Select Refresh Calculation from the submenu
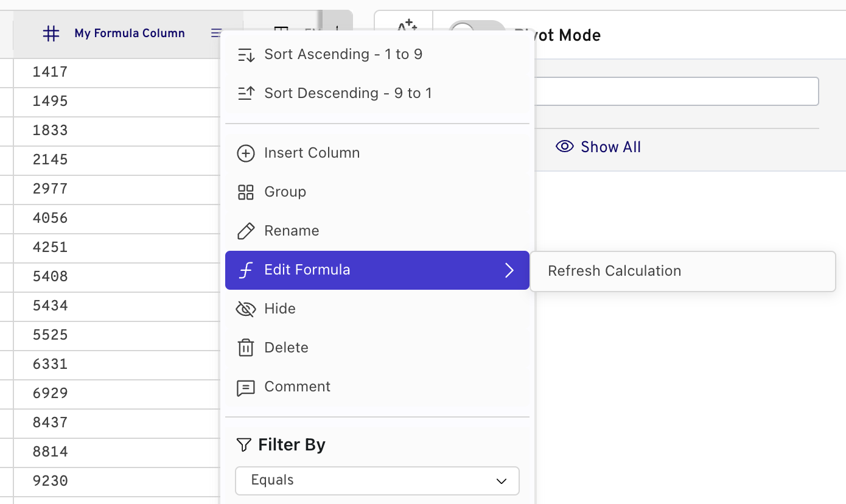Screen dimensions: 846x504 pyautogui.click(x=614, y=271)
